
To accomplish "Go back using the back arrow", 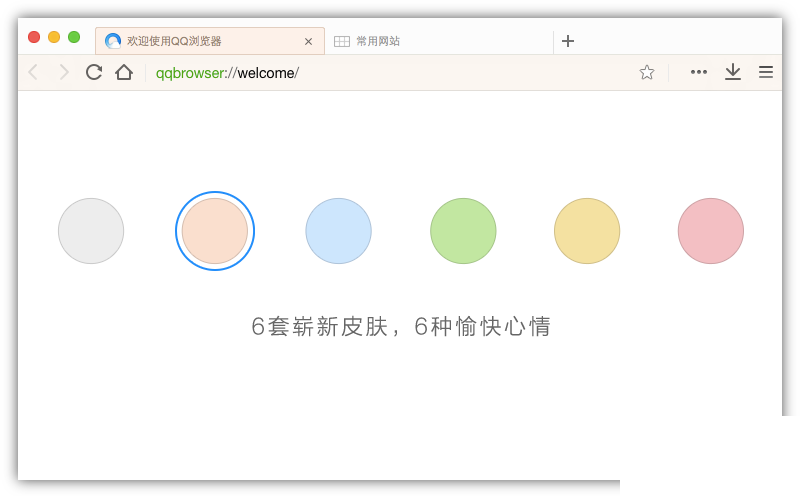I will 33,72.
